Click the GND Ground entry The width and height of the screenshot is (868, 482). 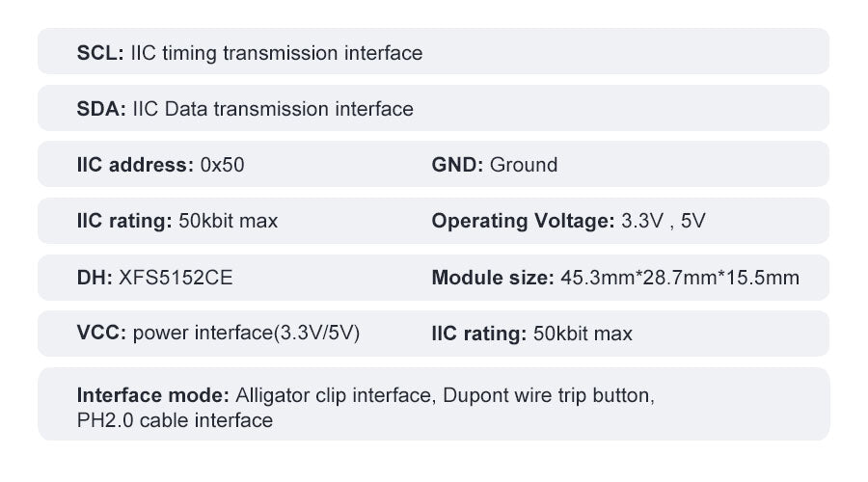pyautogui.click(x=495, y=165)
